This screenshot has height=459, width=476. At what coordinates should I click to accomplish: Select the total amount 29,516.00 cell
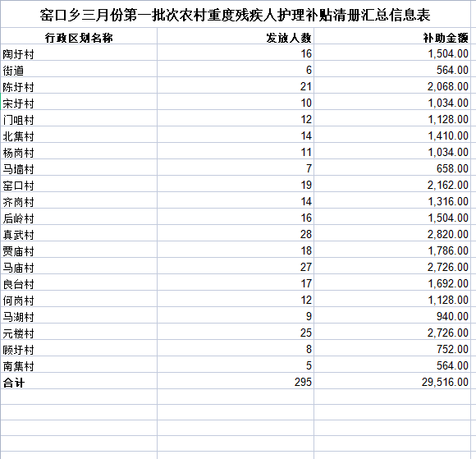[x=392, y=381]
